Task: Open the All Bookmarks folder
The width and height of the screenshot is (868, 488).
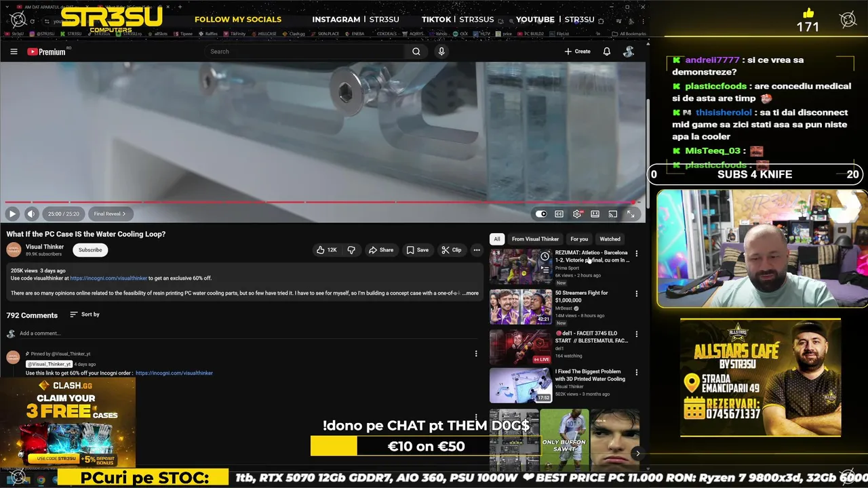Action: tap(629, 33)
